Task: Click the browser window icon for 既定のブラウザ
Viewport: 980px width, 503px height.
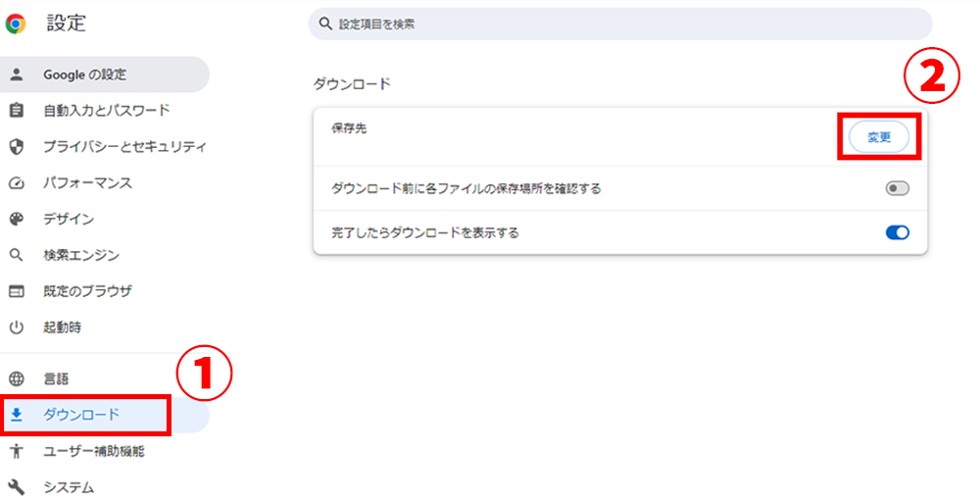Action: 17,291
